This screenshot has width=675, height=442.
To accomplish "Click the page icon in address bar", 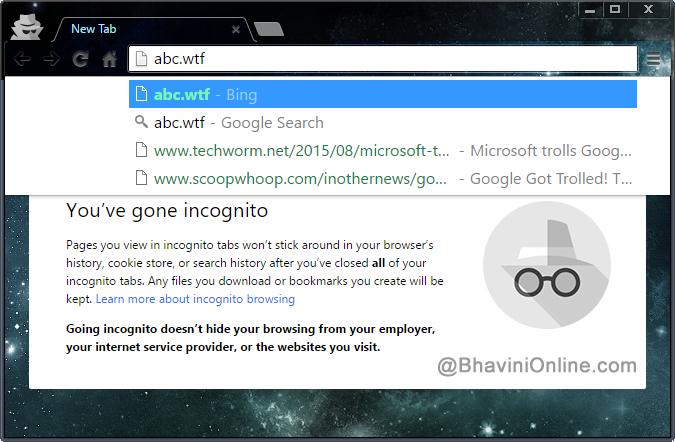I will pos(141,59).
